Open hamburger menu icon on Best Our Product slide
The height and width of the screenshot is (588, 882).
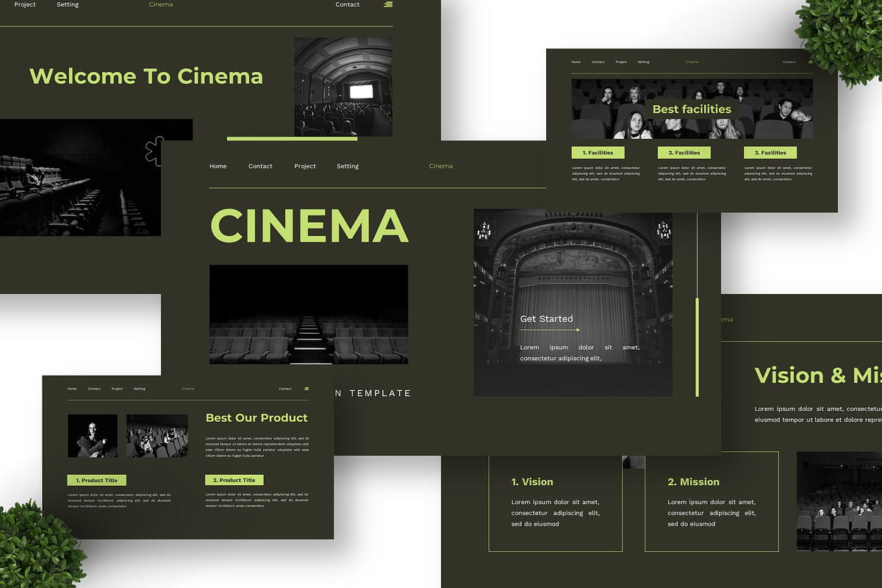point(306,389)
